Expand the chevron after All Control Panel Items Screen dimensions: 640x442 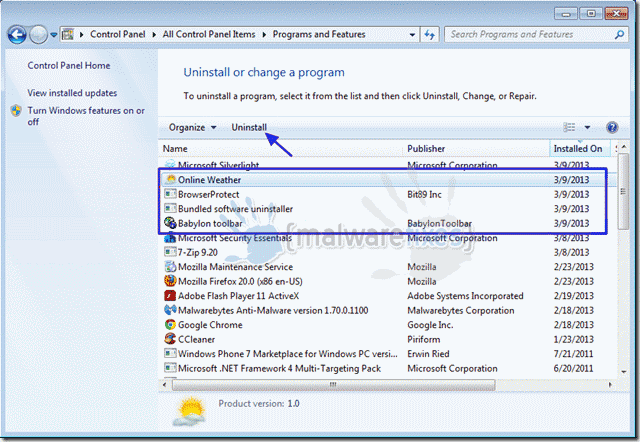tap(264, 35)
